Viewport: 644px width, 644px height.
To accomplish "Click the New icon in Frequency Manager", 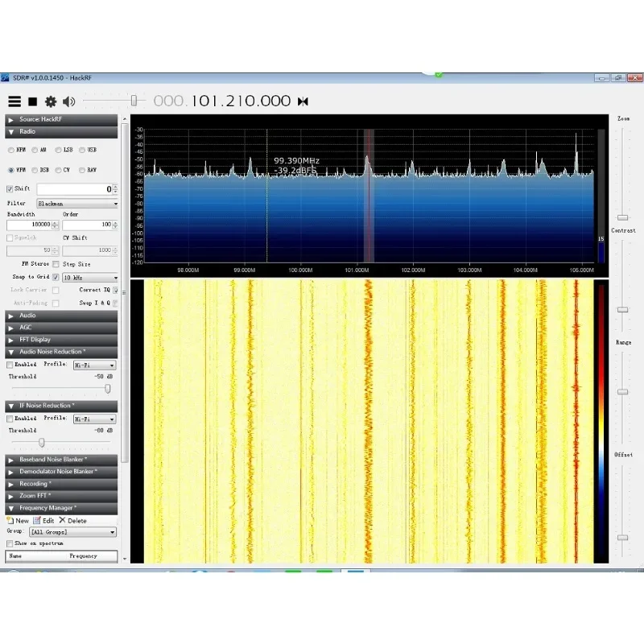I will tap(10, 520).
